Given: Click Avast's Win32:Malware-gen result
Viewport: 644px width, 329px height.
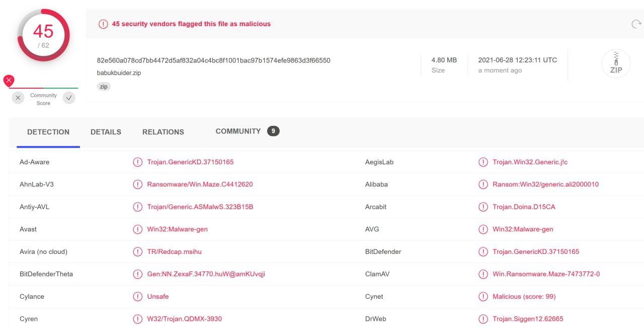Looking at the screenshot, I should click(x=177, y=229).
